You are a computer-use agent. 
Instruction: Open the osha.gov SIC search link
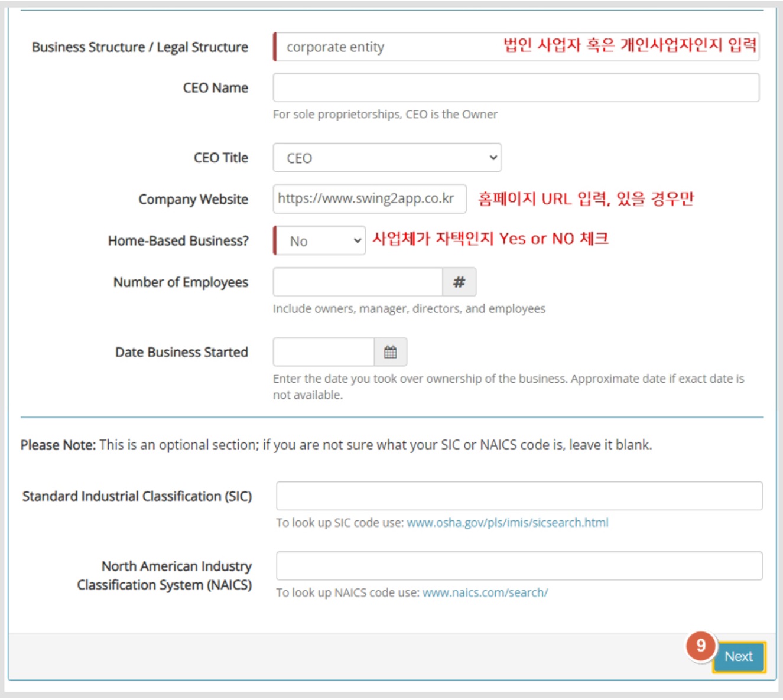(x=508, y=523)
